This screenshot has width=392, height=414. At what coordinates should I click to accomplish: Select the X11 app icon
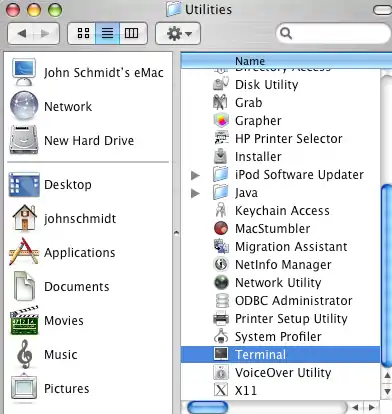[x=221, y=390]
